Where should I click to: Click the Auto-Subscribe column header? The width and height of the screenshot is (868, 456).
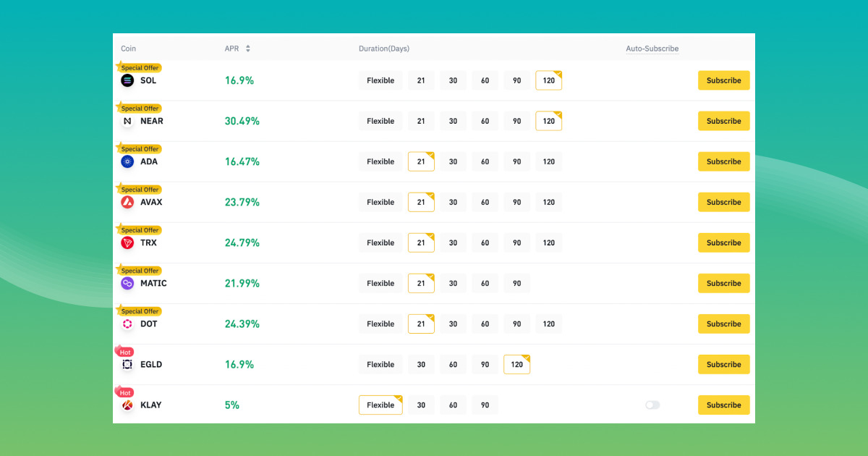coord(652,48)
